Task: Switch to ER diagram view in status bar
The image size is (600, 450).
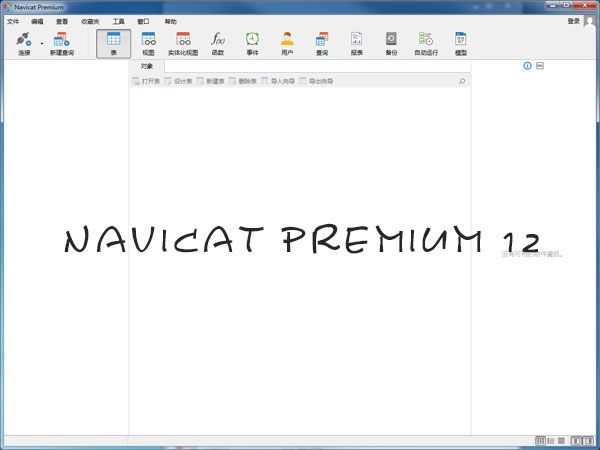Action: coord(561,441)
